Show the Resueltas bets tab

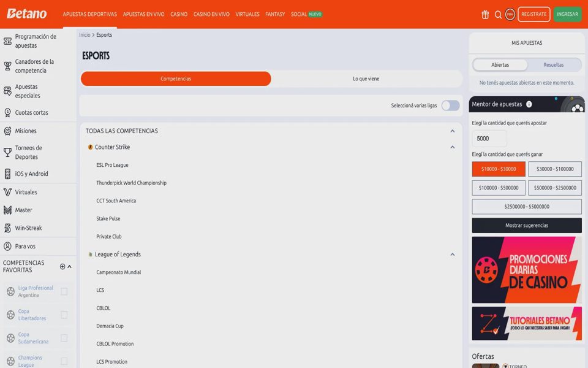(x=554, y=65)
